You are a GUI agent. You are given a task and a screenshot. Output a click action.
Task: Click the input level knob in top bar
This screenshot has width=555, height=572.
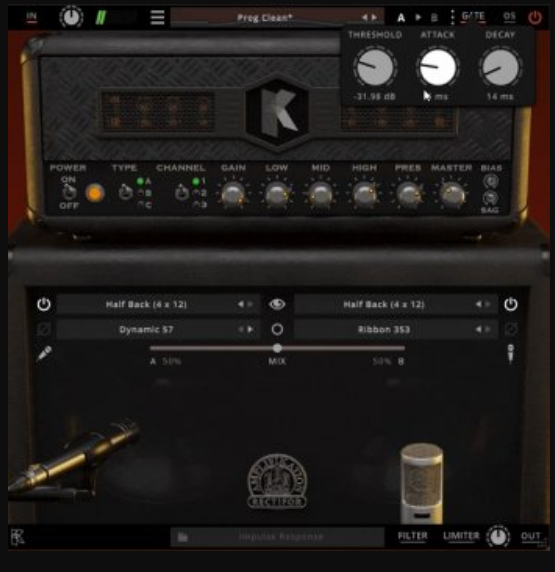71,17
